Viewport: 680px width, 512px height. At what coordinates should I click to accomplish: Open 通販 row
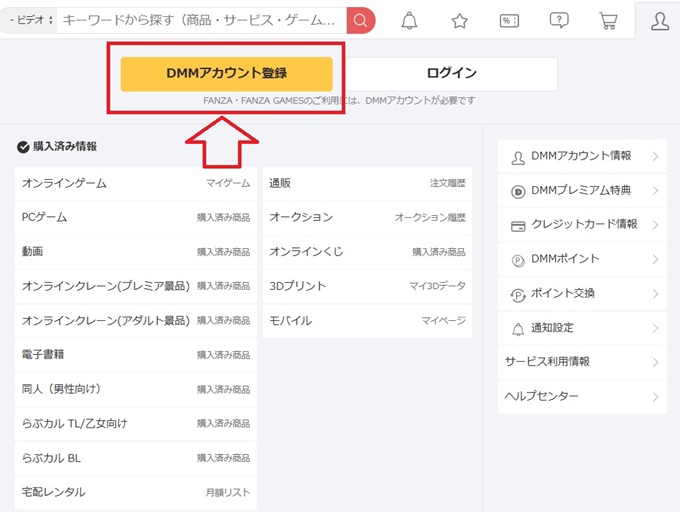[x=367, y=183]
